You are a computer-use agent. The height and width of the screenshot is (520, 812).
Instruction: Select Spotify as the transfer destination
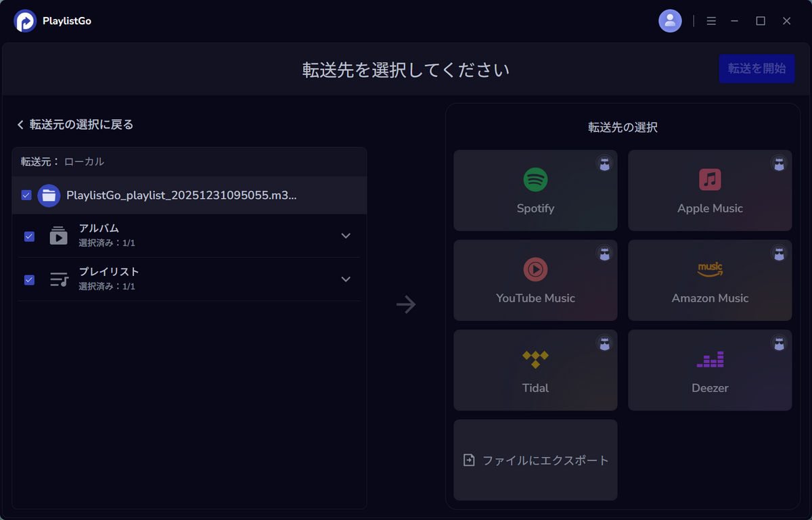[535, 191]
